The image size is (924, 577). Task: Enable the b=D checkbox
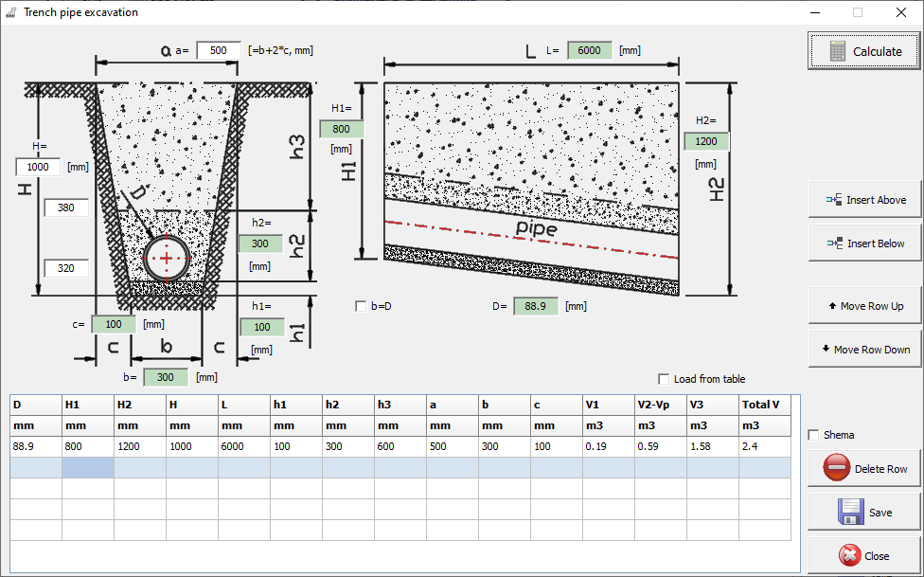(x=360, y=306)
